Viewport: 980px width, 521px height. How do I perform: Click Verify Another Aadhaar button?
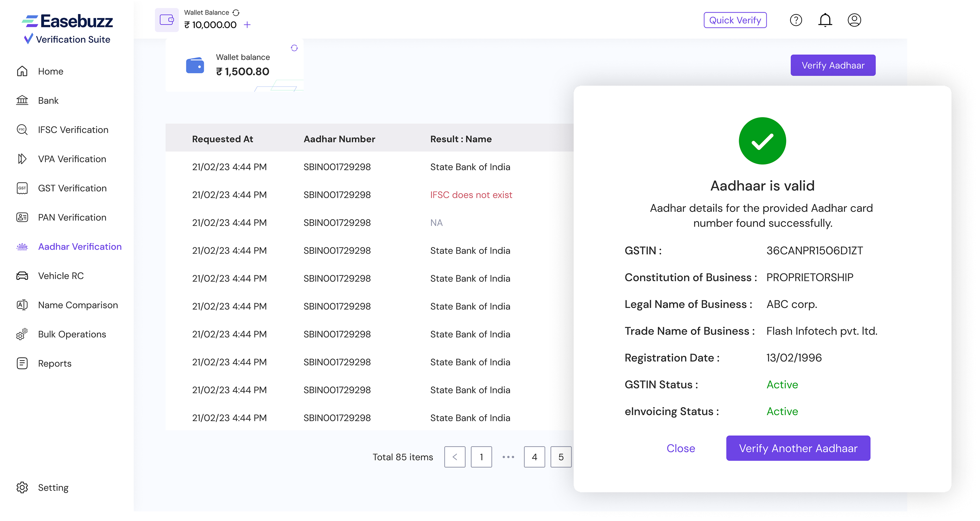(798, 448)
